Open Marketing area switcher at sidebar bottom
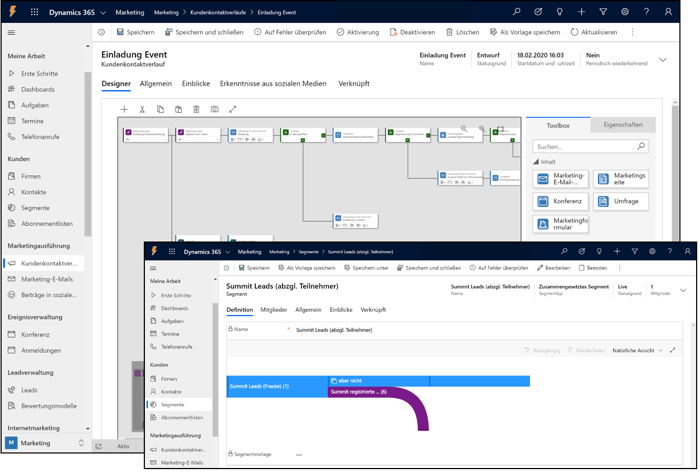This screenshot has width=700, height=473. (45, 443)
